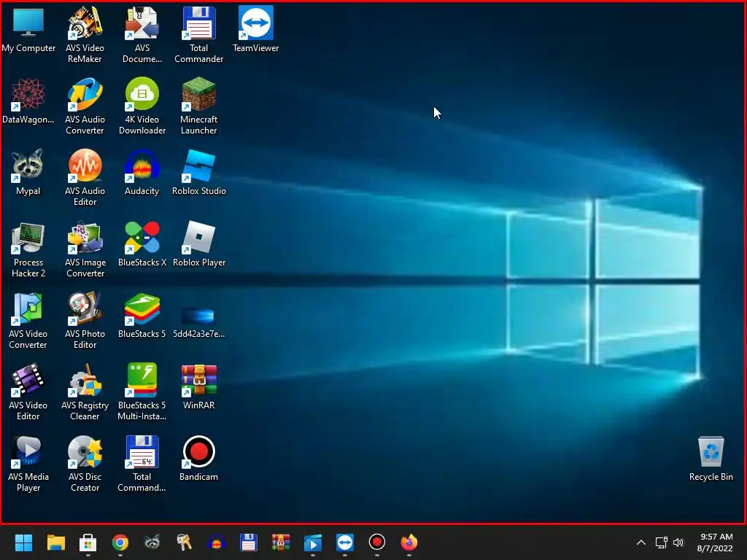Open Audacity from the taskbar
The image size is (747, 560).
pyautogui.click(x=216, y=542)
